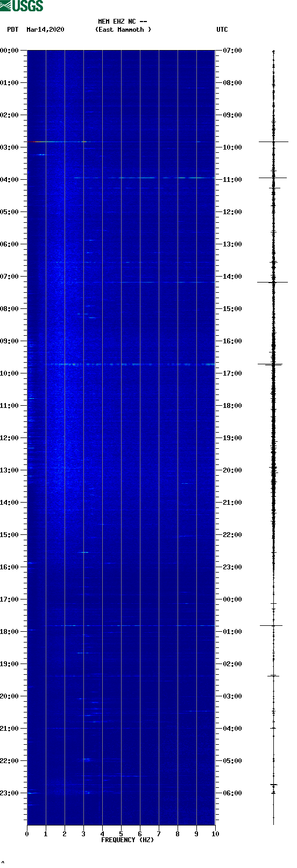Click the 'PDT' timezone label
This screenshot has height=868, width=297.
pyautogui.click(x=12, y=30)
